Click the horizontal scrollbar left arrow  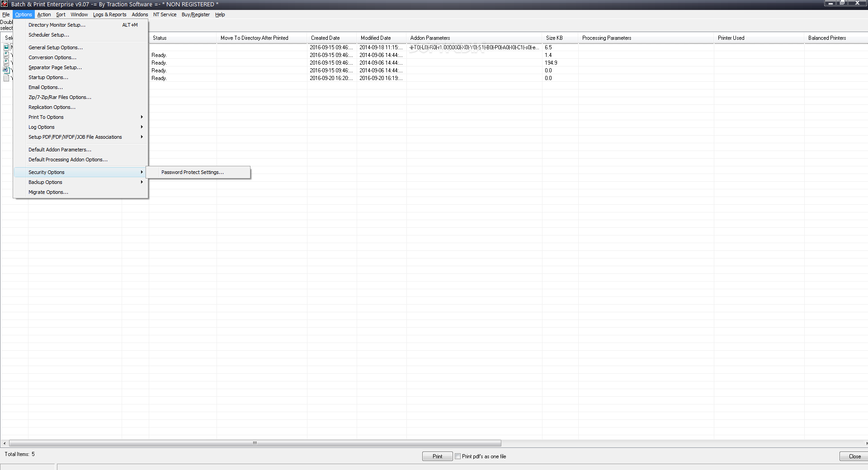click(x=5, y=443)
